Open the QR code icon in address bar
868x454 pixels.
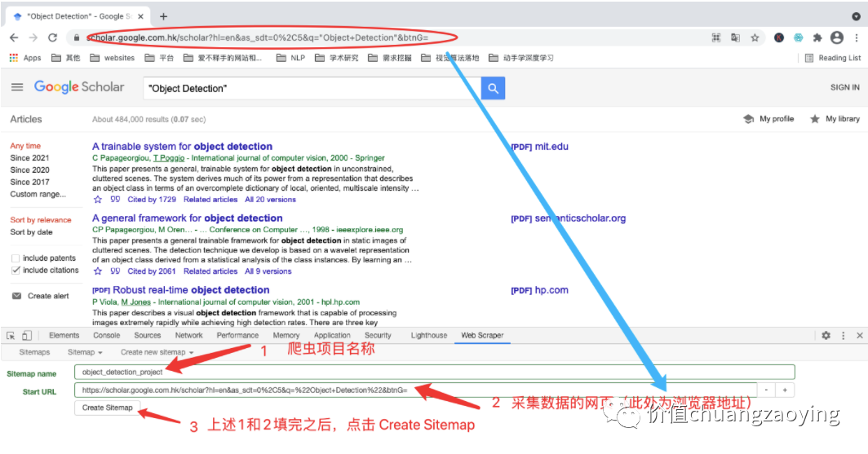tap(716, 37)
